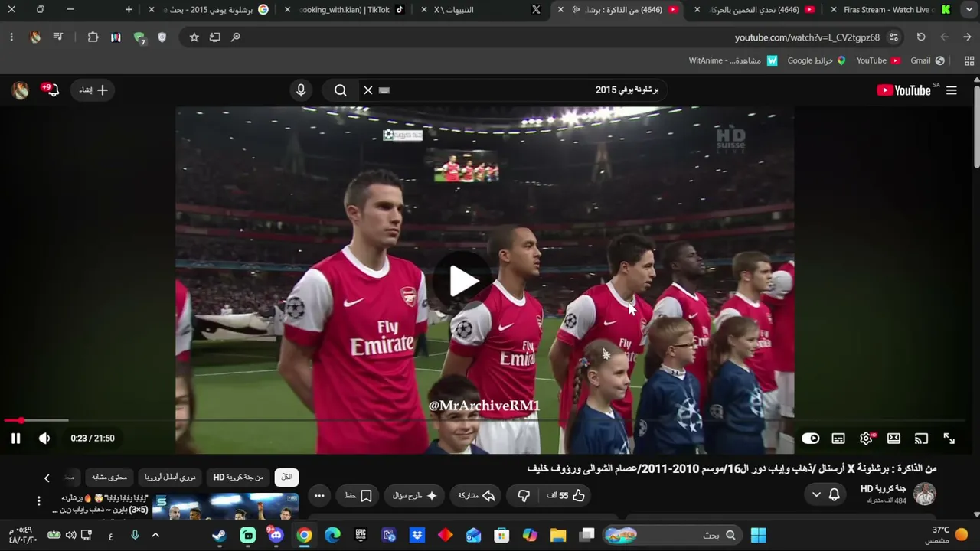Select the دوري أبطال أوروبا chip
Viewport: 980px width, 551px height.
pyautogui.click(x=170, y=478)
